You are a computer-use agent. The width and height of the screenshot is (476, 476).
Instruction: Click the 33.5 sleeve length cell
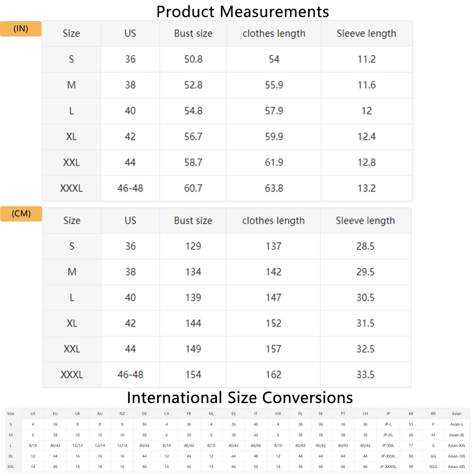pos(365,375)
